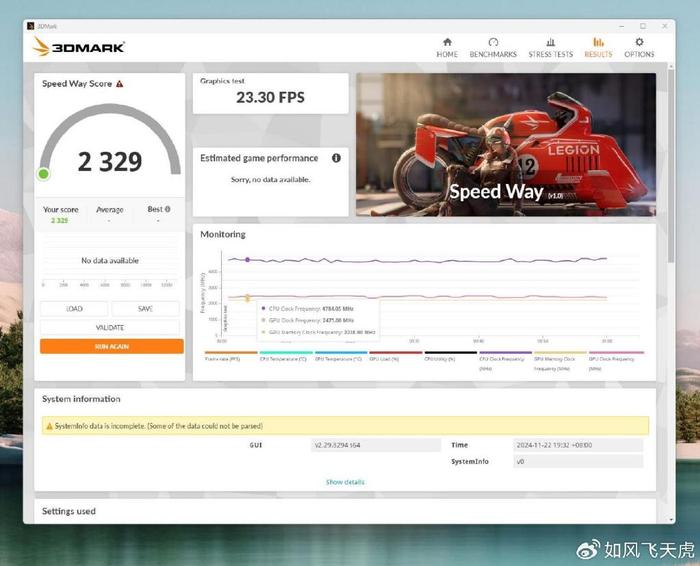
Task: Open the Home tab icon
Action: click(447, 42)
